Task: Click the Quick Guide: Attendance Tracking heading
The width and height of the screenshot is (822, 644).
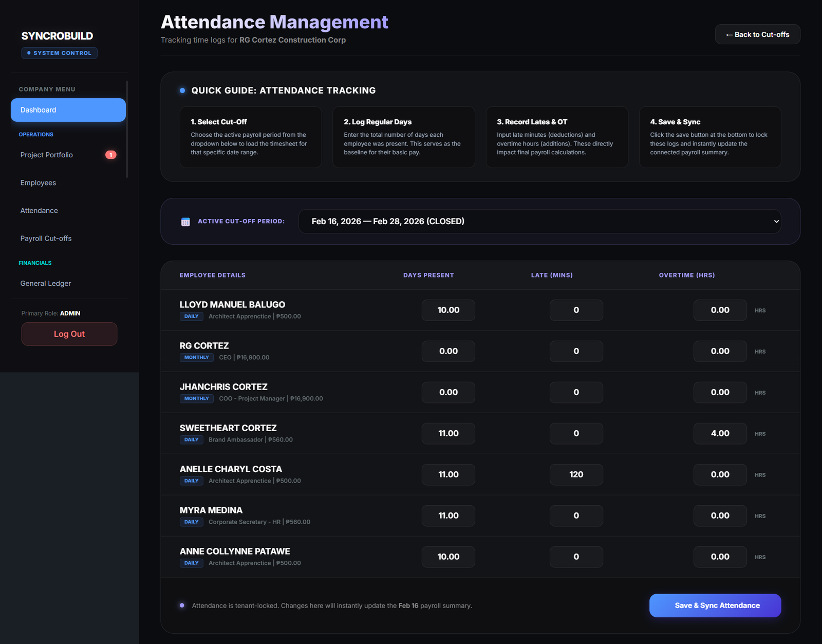Action: [x=284, y=90]
